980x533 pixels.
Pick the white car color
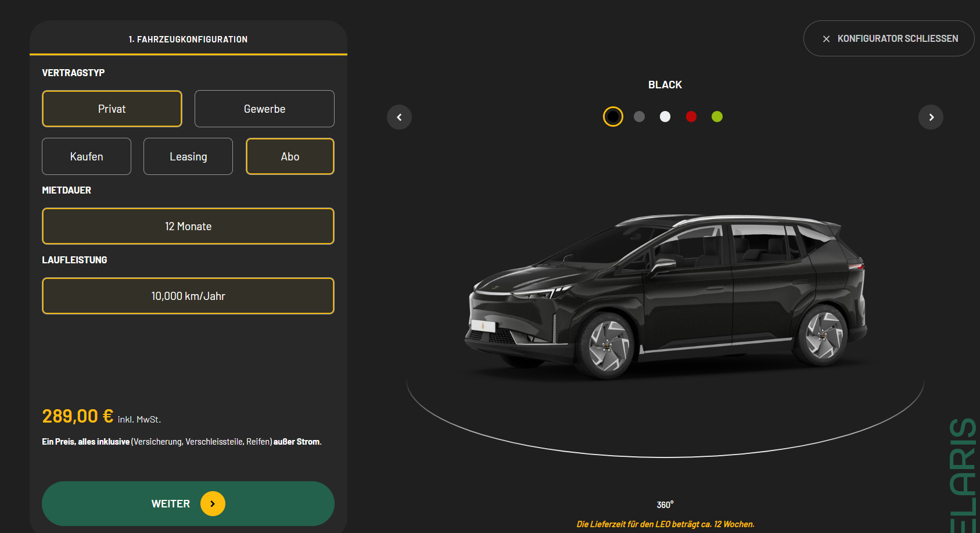(665, 117)
